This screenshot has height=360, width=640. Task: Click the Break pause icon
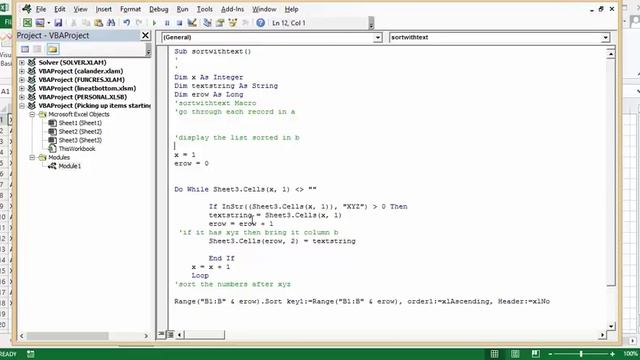[x=167, y=23]
